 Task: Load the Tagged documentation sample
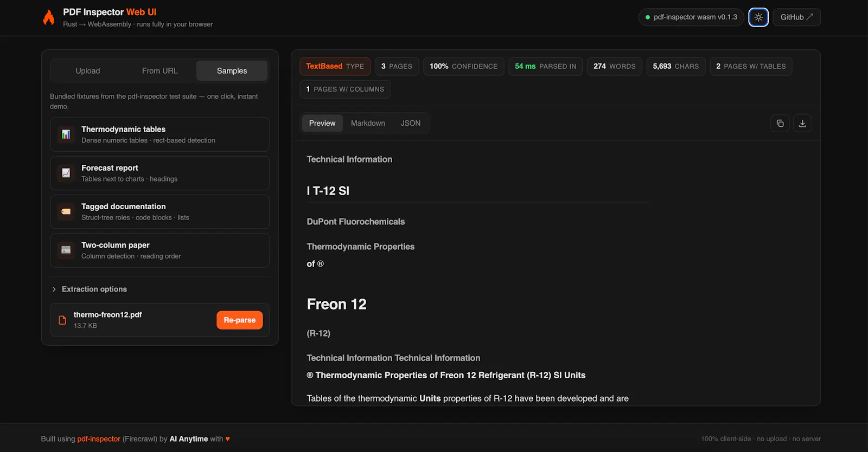pos(159,211)
